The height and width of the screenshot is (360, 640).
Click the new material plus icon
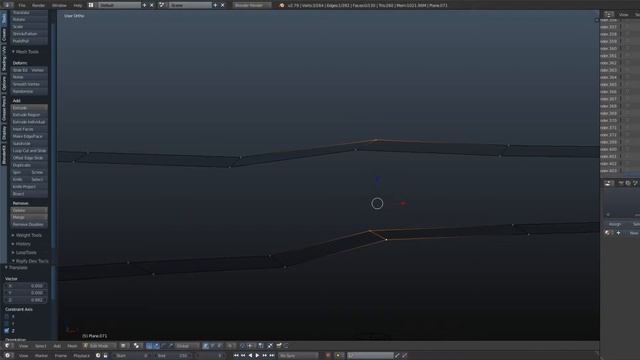[618, 233]
